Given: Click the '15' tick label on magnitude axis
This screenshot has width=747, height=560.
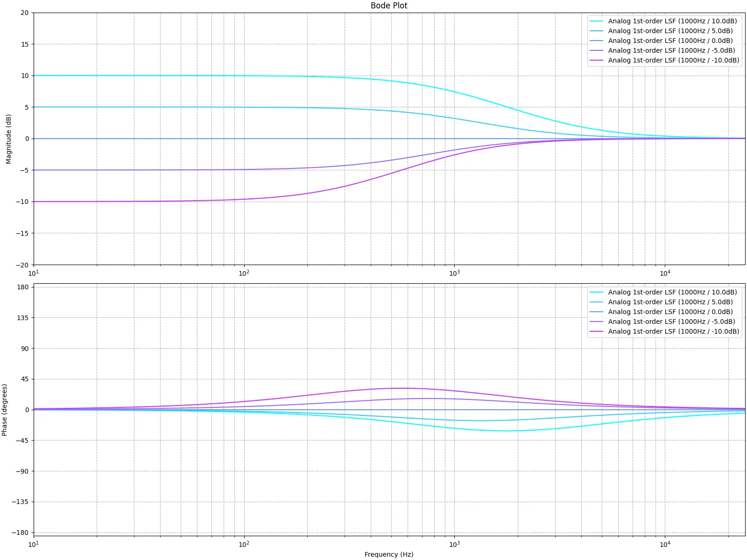Looking at the screenshot, I should pyautogui.click(x=24, y=44).
